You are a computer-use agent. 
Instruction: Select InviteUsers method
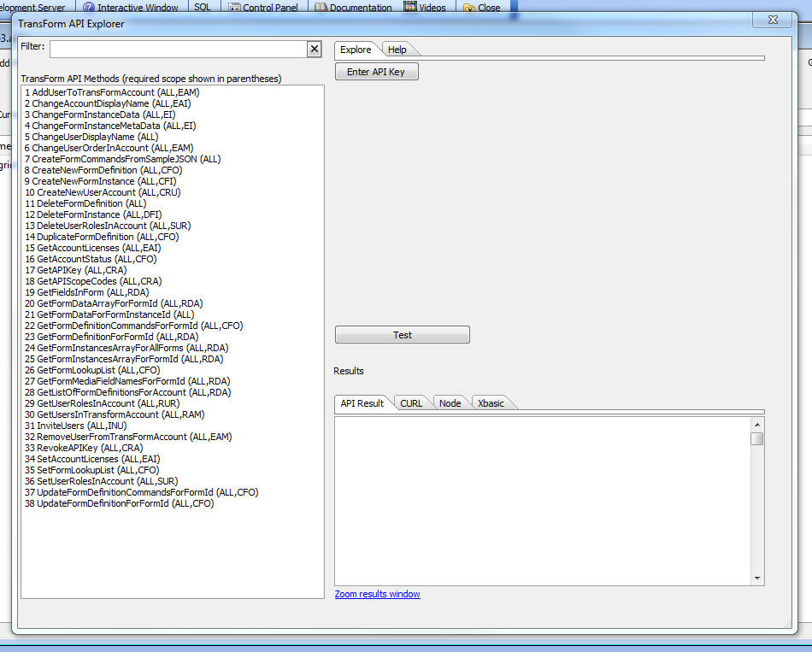(75, 426)
